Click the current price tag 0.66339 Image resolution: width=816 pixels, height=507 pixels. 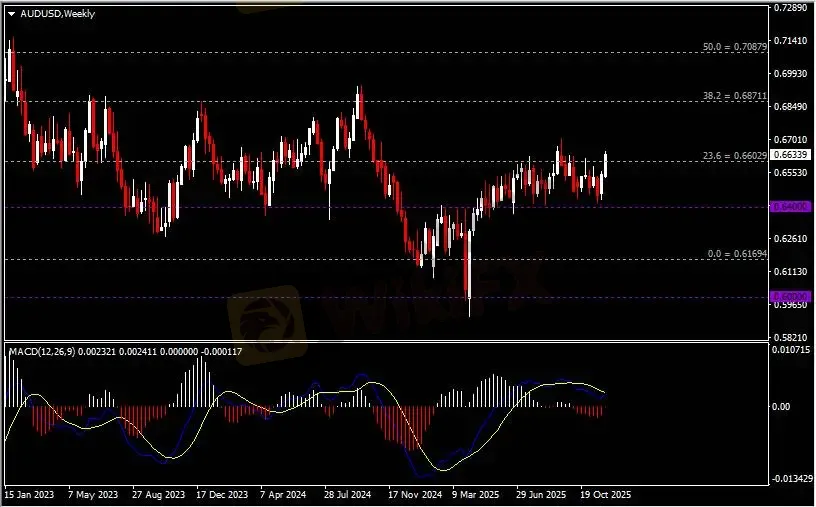[x=790, y=155]
